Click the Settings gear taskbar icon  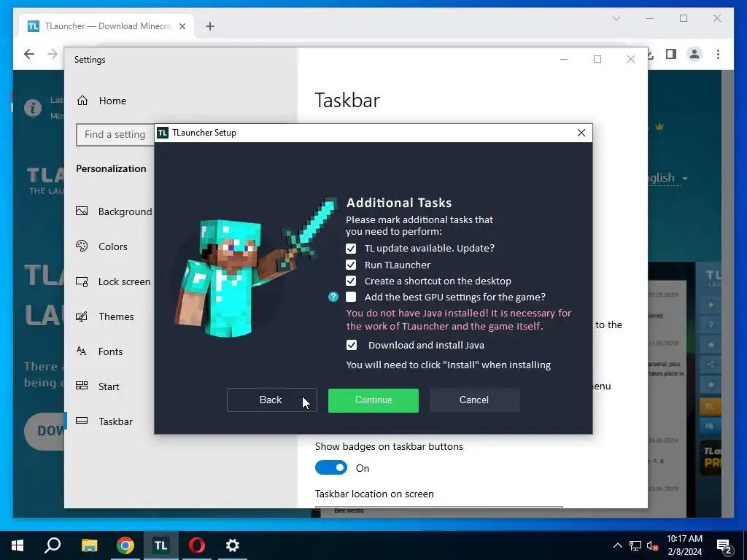click(x=233, y=545)
